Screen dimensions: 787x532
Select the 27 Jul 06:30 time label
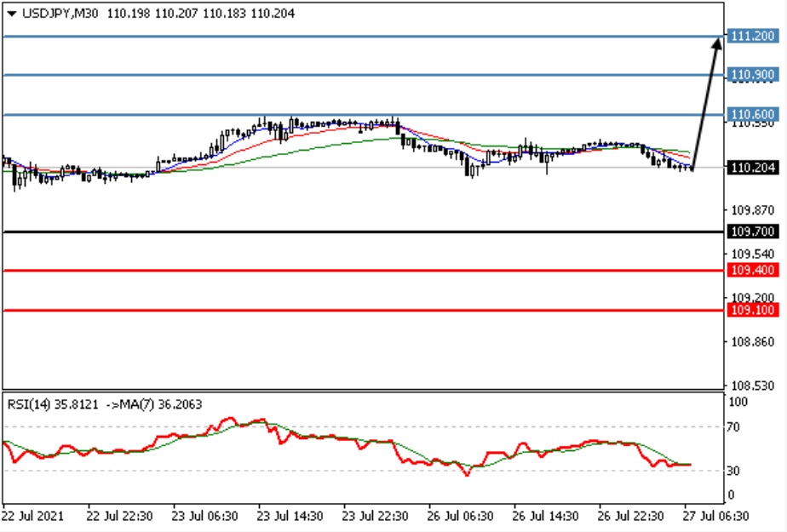point(716,516)
